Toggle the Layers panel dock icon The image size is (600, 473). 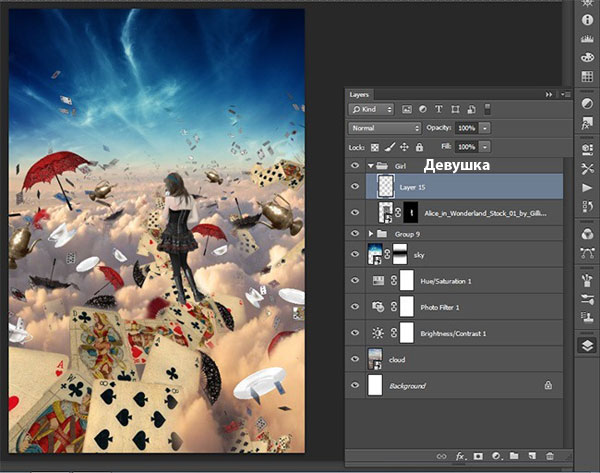pyautogui.click(x=587, y=346)
